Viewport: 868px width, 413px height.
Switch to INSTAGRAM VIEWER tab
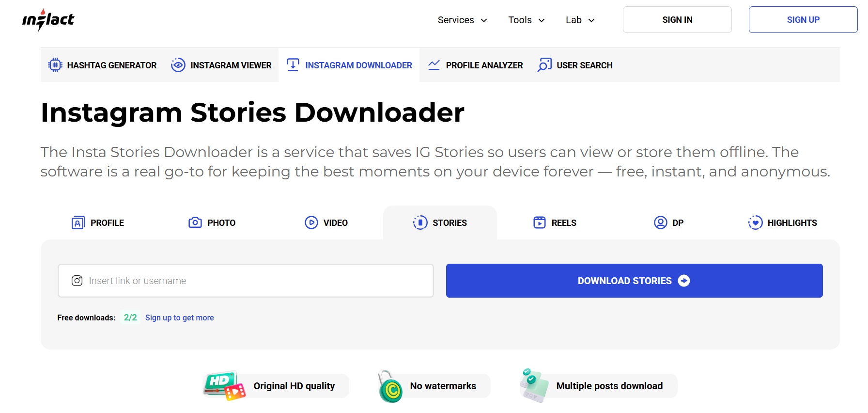(221, 65)
